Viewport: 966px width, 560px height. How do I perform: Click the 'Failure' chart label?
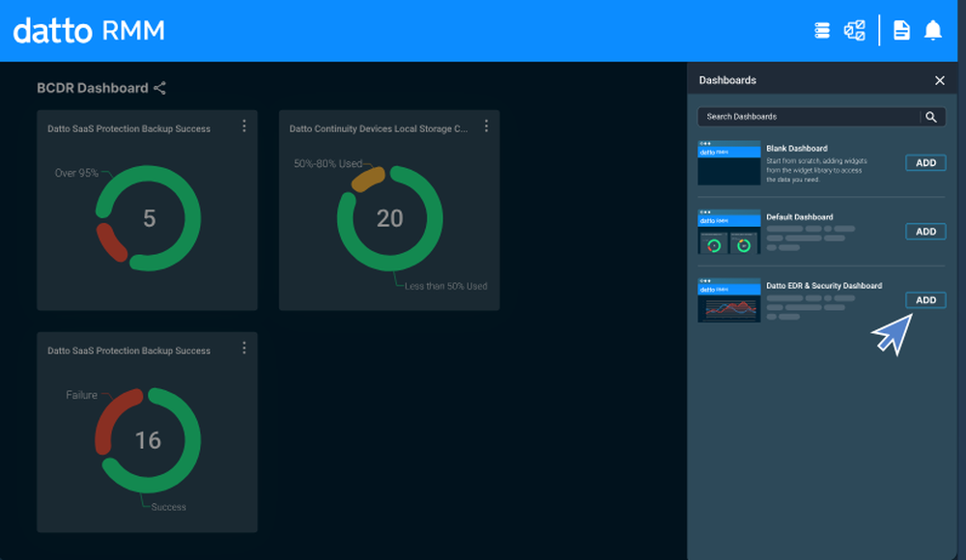click(81, 395)
